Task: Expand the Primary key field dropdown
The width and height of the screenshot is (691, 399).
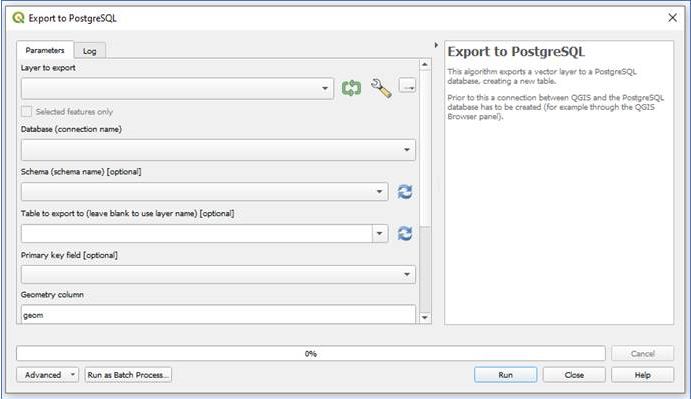Action: 218,274
